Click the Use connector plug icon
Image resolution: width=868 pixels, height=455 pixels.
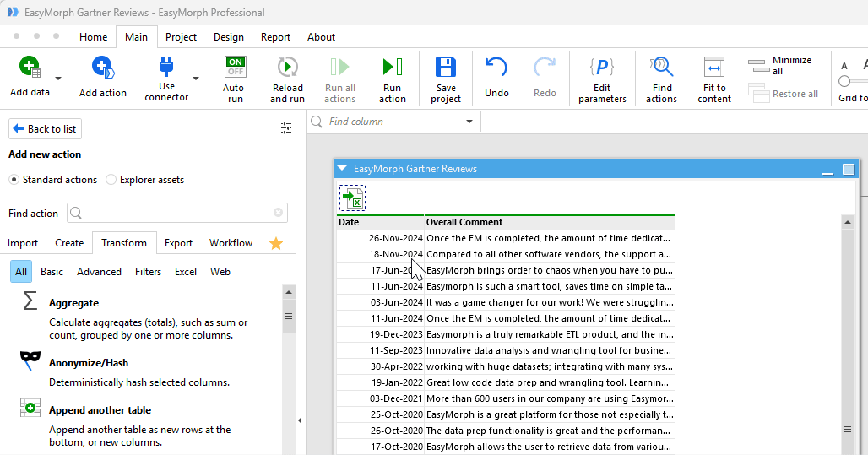[166, 67]
